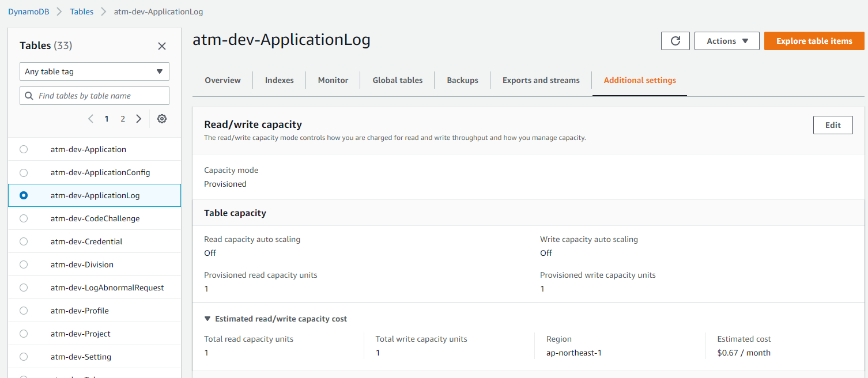This screenshot has height=378, width=868.
Task: Click the Explore table items button
Action: [814, 41]
